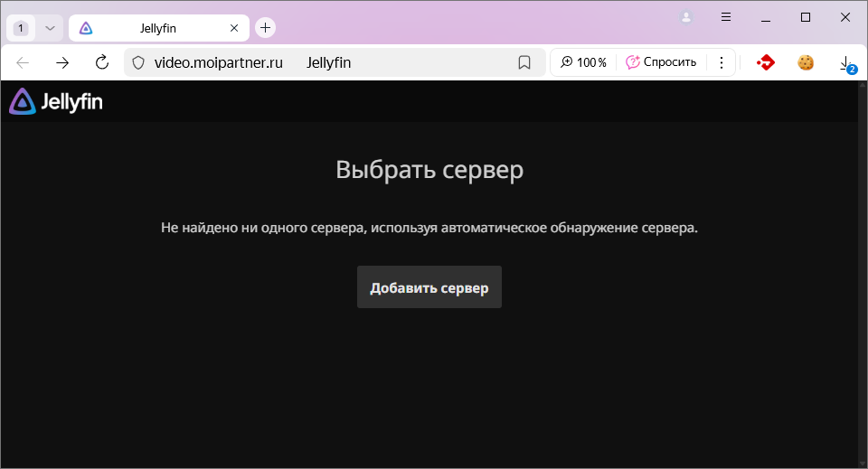Open the 100% zoom level control
Image resolution: width=868 pixels, height=469 pixels.
click(x=584, y=62)
